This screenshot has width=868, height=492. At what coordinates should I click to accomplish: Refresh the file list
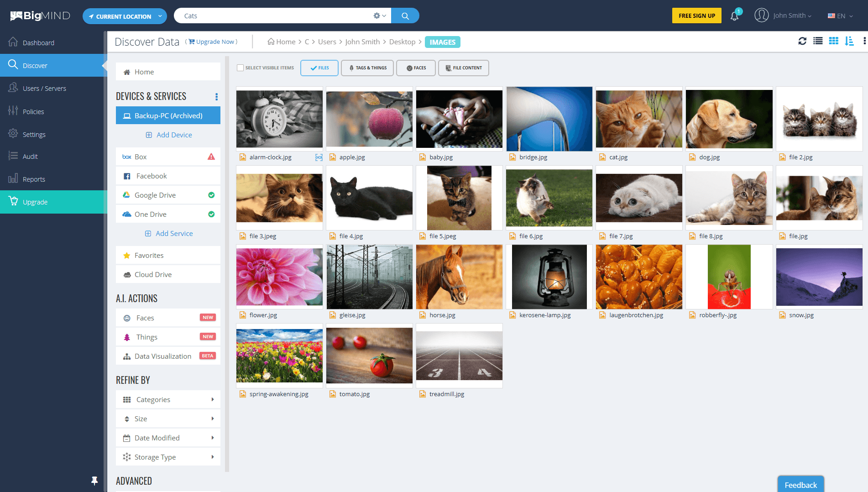802,41
